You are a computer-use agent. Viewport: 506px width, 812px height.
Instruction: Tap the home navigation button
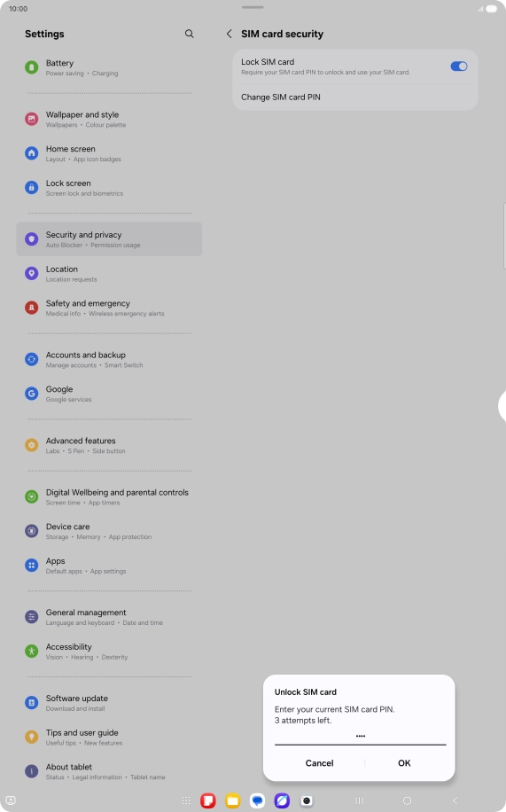(x=407, y=800)
